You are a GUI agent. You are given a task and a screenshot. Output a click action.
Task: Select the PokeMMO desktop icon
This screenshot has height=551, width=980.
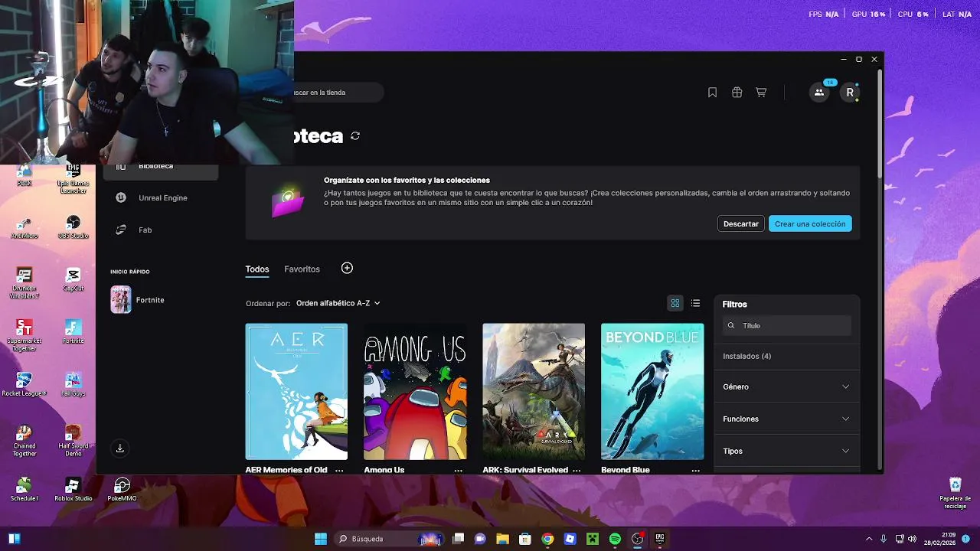[x=122, y=490]
